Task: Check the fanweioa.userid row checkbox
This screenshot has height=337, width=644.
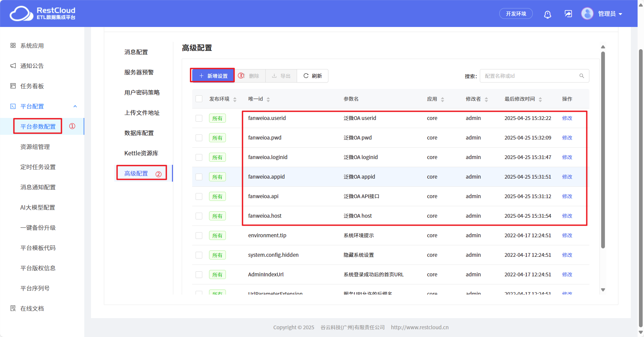Action: coord(199,118)
